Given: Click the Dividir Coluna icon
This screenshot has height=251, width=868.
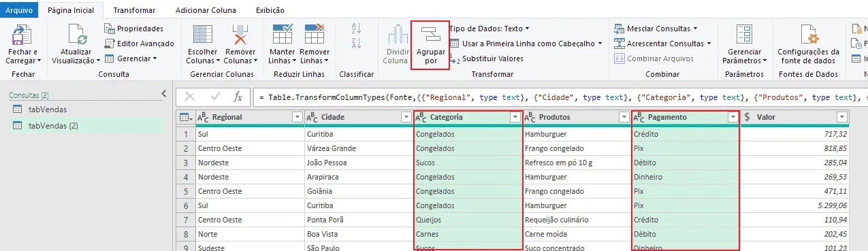Looking at the screenshot, I should coord(398,34).
